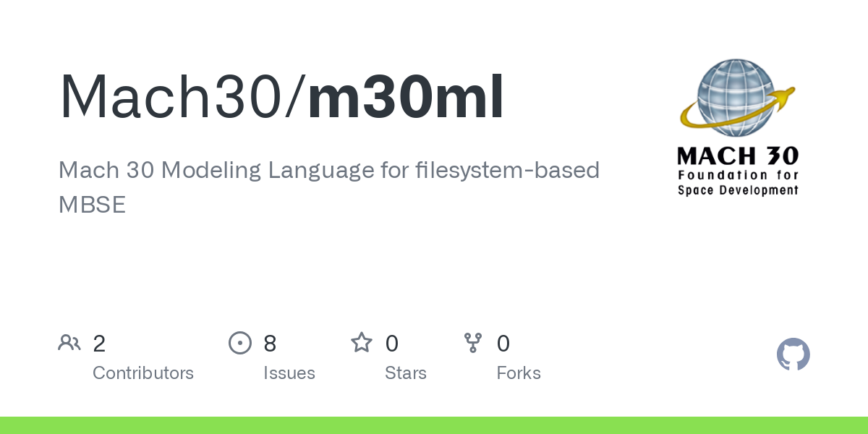Select the "Forks" label

pyautogui.click(x=519, y=373)
